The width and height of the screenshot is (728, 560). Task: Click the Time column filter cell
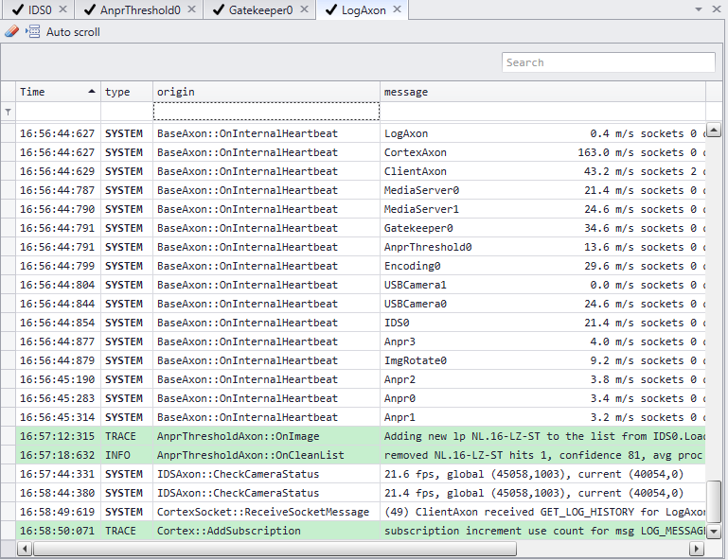58,112
